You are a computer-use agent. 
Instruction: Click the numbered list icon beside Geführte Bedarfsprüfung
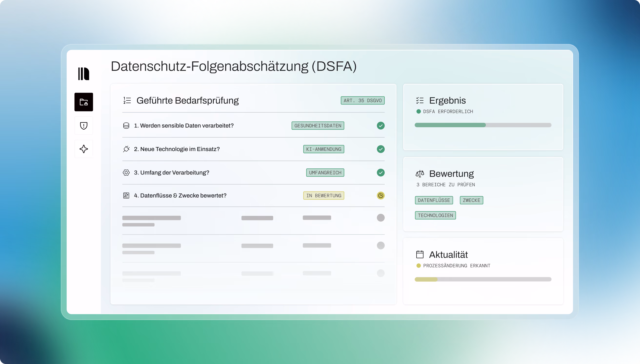click(127, 100)
